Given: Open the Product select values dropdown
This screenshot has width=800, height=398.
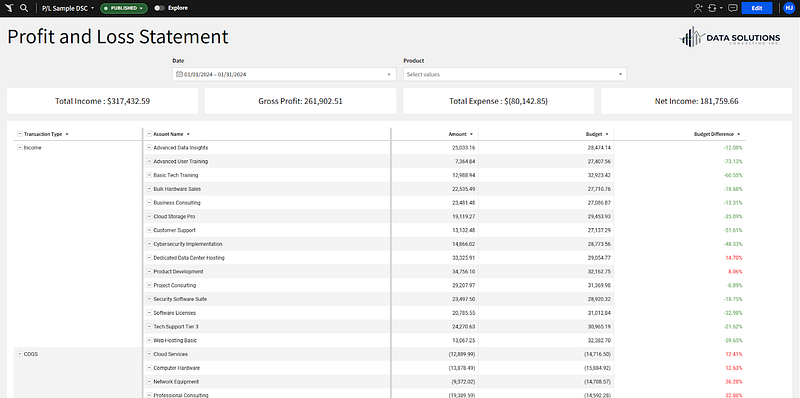Looking at the screenshot, I should pos(515,74).
